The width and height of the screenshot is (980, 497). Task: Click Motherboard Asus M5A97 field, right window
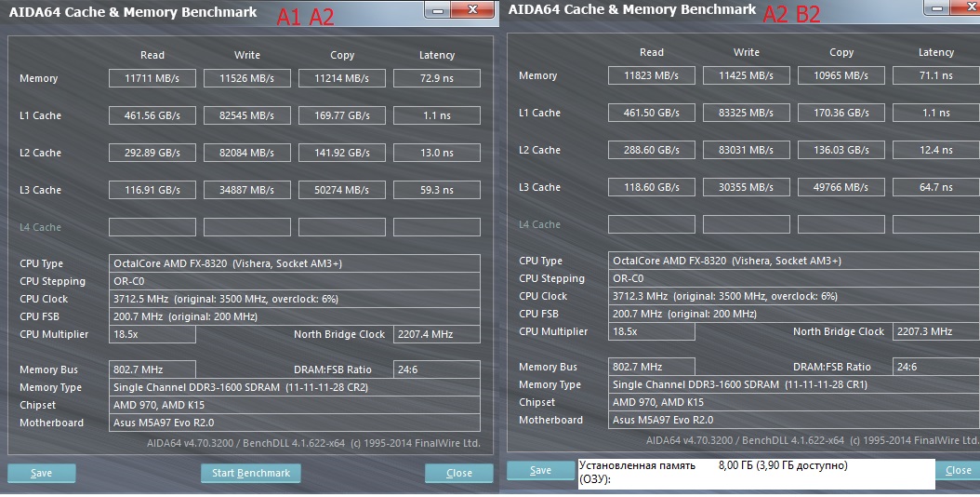[x=794, y=420]
